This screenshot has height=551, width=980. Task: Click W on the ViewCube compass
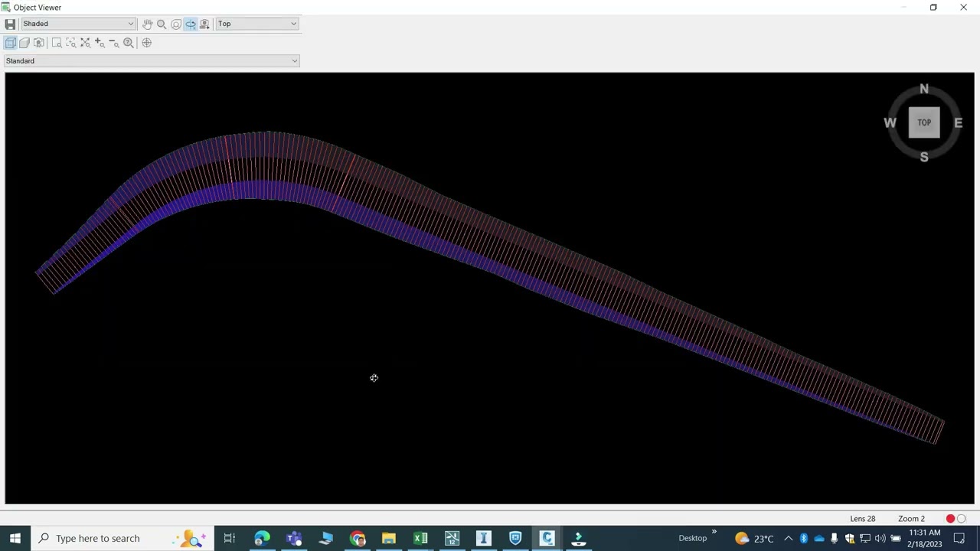[890, 122]
